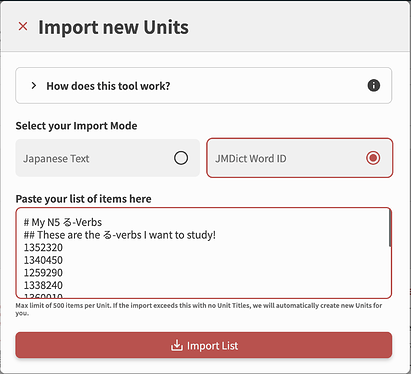Click the 1340450 entry in the list
This screenshot has width=411, height=374.
click(x=43, y=260)
